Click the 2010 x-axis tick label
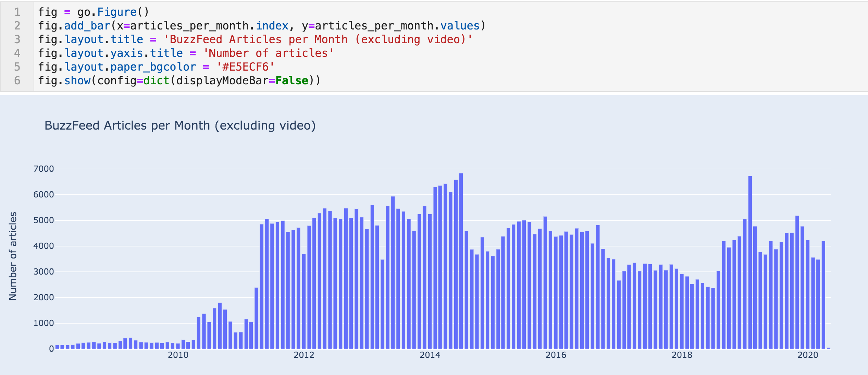 coord(178,355)
